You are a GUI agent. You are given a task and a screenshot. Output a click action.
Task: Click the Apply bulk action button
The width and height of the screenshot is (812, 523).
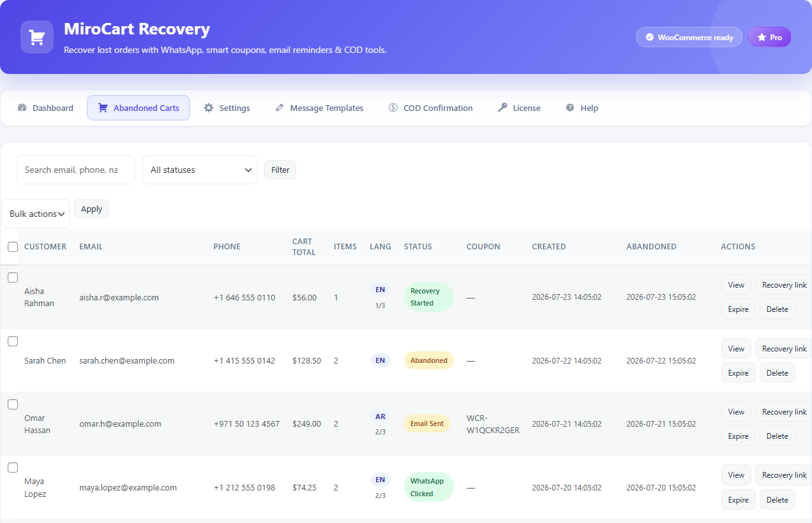click(x=92, y=209)
